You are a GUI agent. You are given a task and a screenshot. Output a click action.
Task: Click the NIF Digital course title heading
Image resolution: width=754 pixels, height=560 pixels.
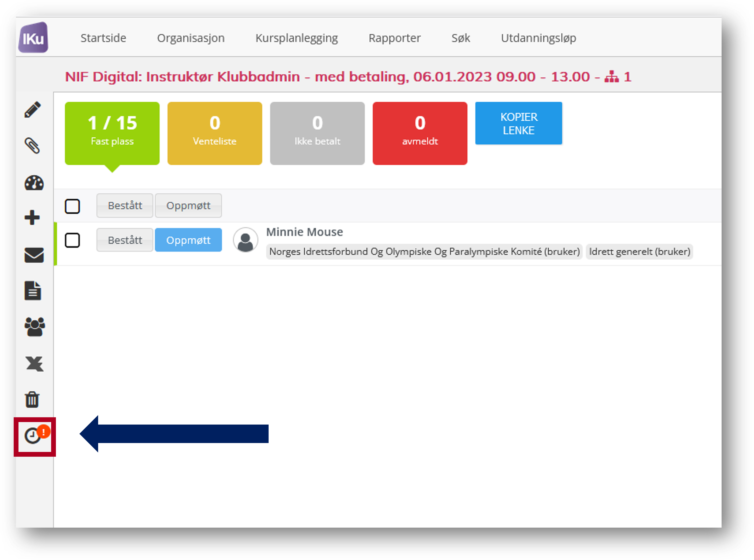click(x=348, y=77)
